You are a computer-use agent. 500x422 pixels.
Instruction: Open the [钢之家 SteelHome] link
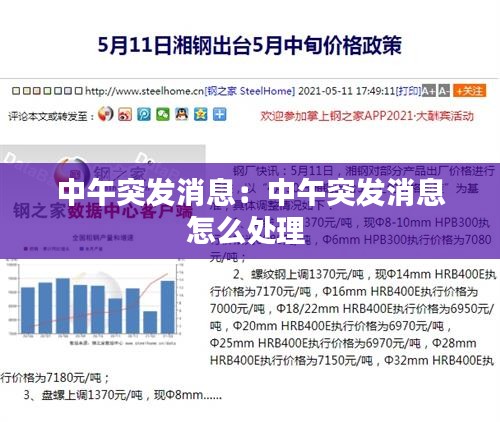tap(250, 91)
